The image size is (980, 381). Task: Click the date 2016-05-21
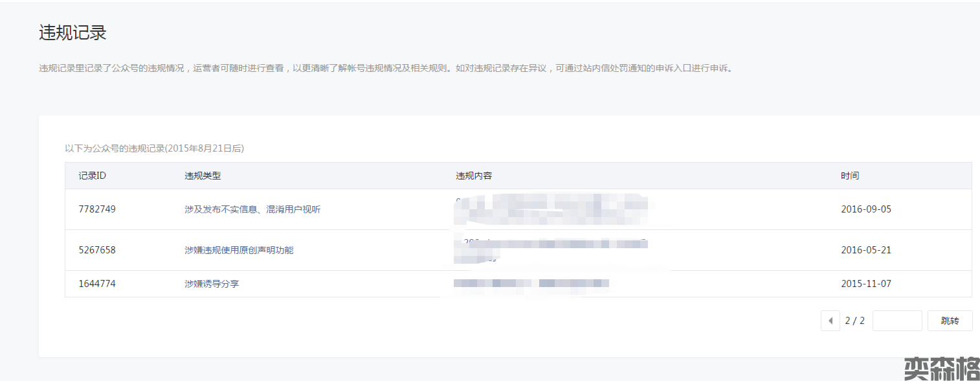(x=865, y=249)
